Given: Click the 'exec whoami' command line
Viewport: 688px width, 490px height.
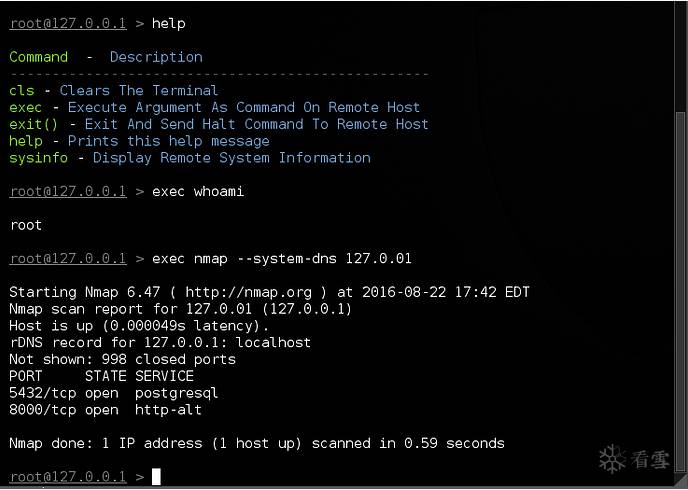Looking at the screenshot, I should [198, 192].
